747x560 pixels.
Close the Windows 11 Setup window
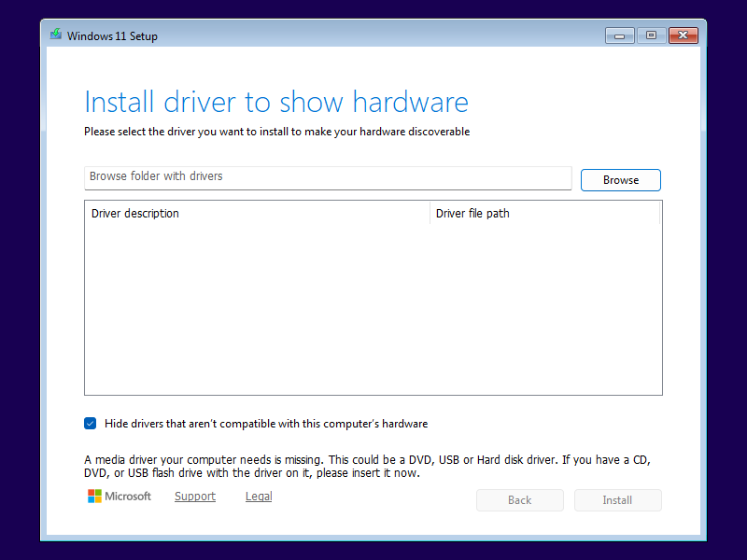click(x=684, y=35)
